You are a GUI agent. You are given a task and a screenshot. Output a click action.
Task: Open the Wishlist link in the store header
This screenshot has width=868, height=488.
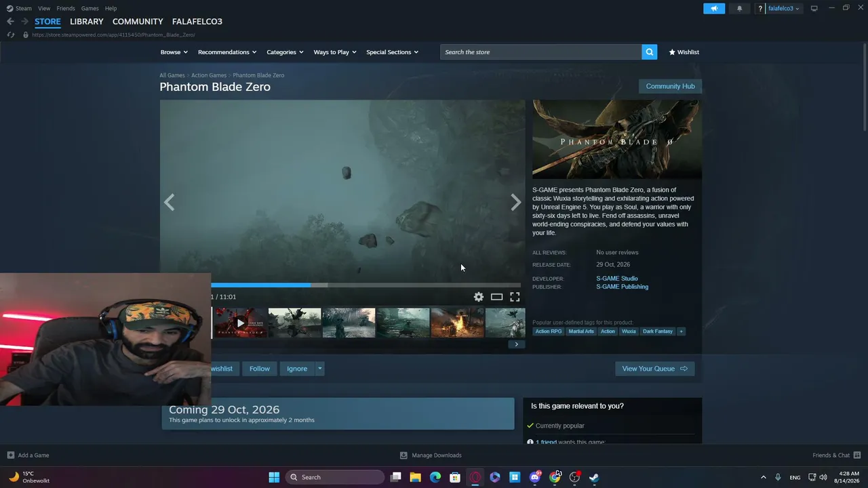click(x=684, y=52)
